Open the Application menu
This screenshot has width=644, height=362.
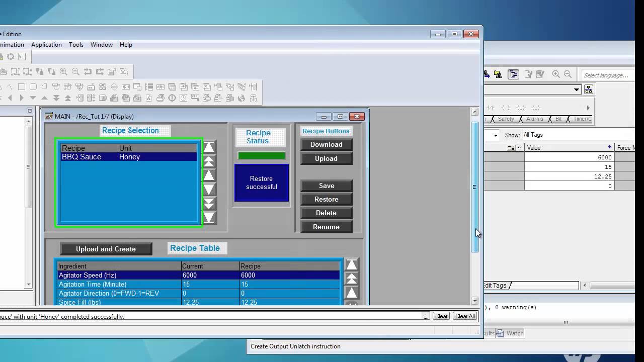coord(46,45)
